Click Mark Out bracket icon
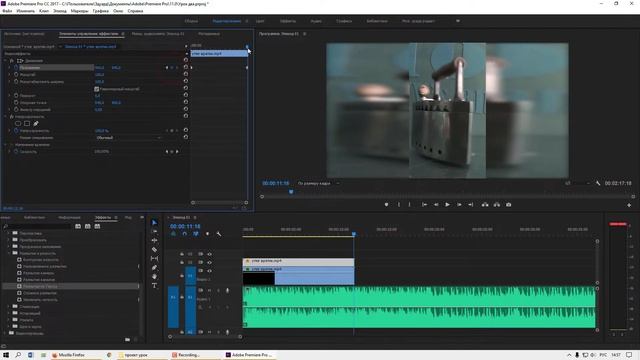 pyautogui.click(x=409, y=204)
